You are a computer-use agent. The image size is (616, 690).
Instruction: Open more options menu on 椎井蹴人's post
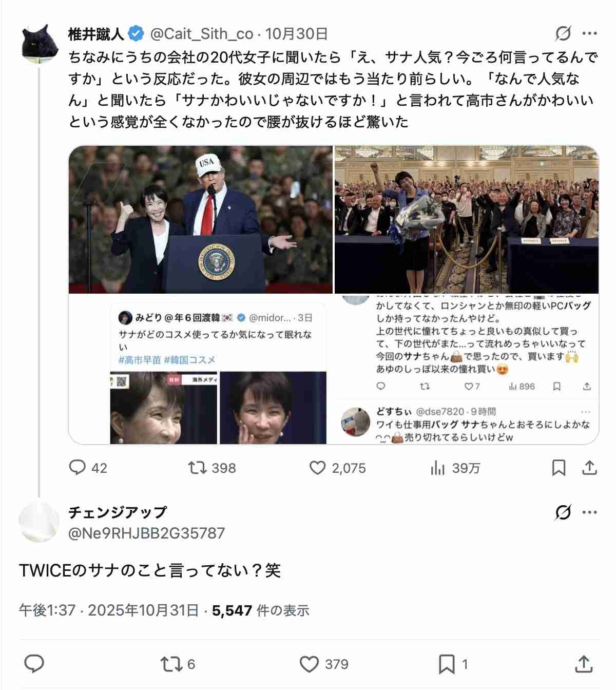point(589,34)
